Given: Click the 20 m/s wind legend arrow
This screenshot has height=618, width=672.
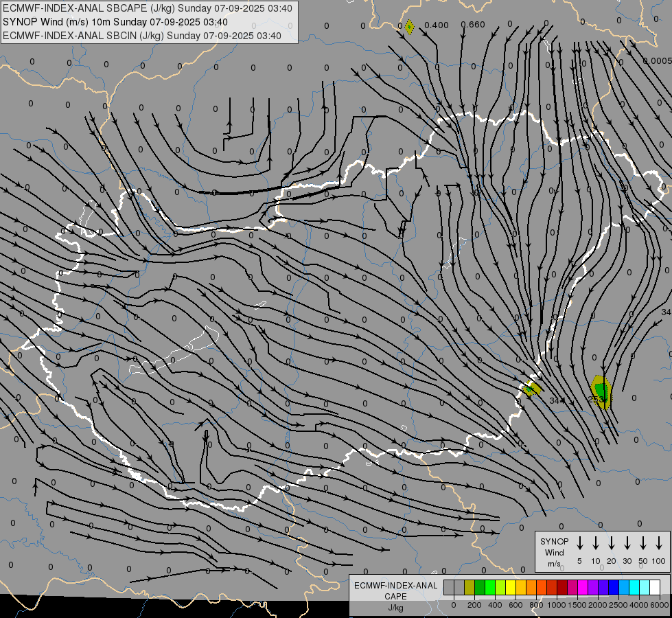Looking at the screenshot, I should (x=611, y=542).
